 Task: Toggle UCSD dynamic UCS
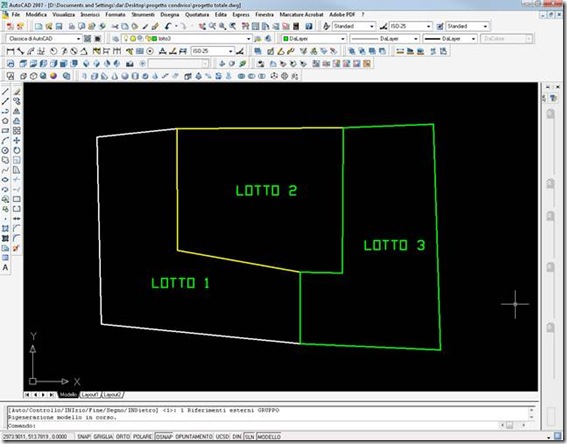coord(223,437)
